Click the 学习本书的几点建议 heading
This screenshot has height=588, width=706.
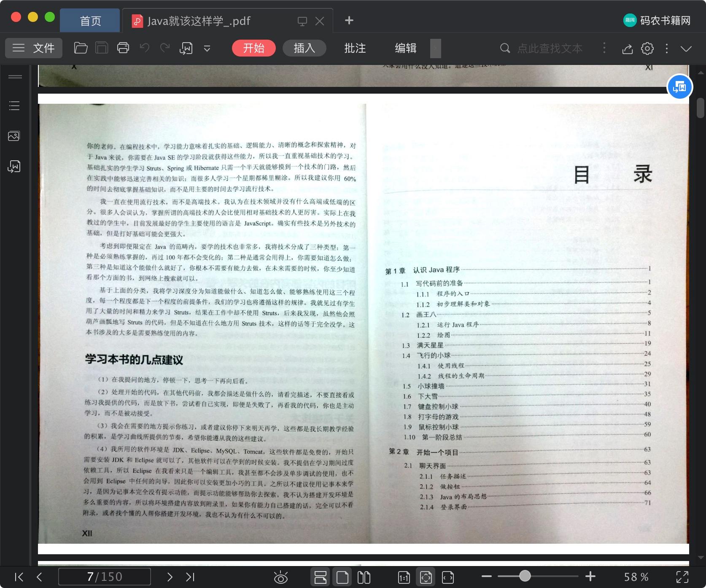pos(134,360)
